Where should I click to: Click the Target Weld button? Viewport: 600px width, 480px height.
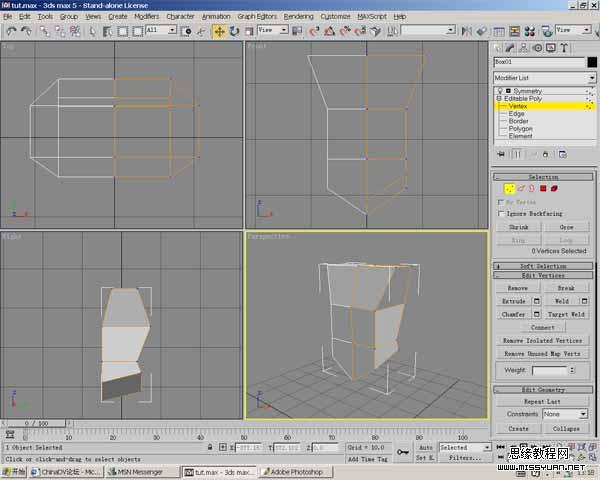click(x=566, y=314)
